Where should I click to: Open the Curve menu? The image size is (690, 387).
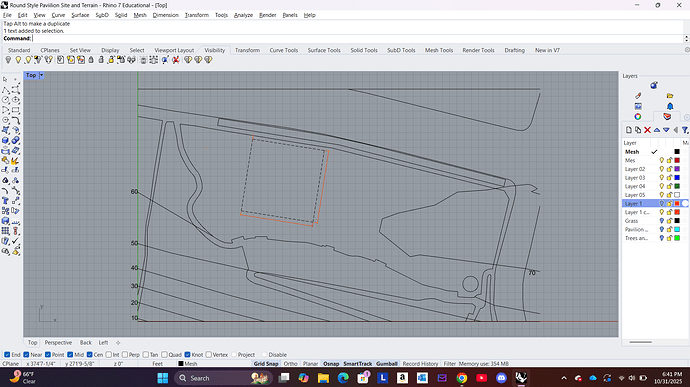pyautogui.click(x=58, y=15)
